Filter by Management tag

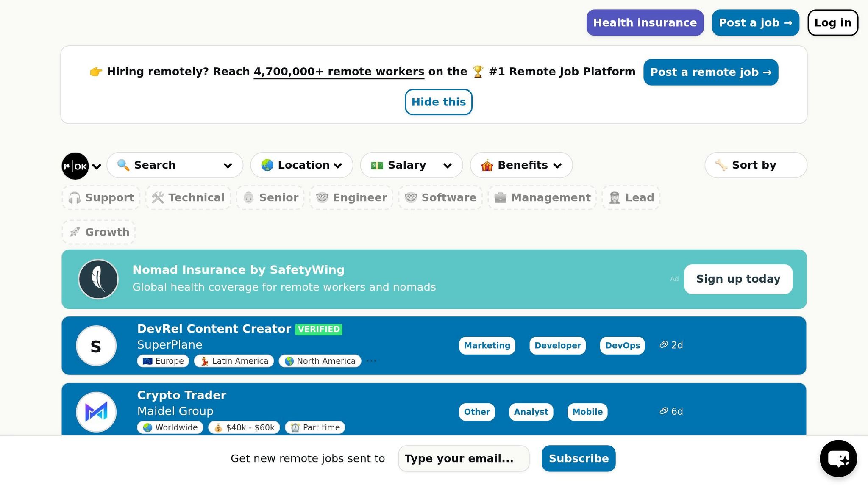click(x=542, y=197)
